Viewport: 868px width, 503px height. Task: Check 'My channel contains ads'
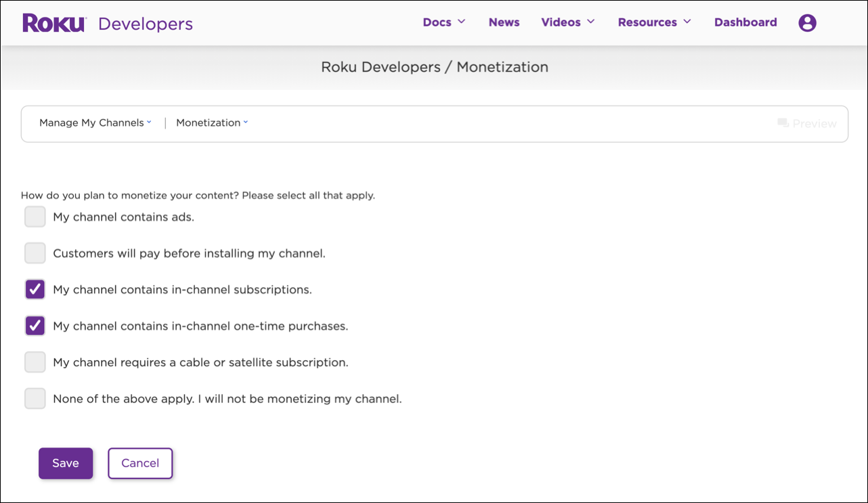click(x=35, y=217)
